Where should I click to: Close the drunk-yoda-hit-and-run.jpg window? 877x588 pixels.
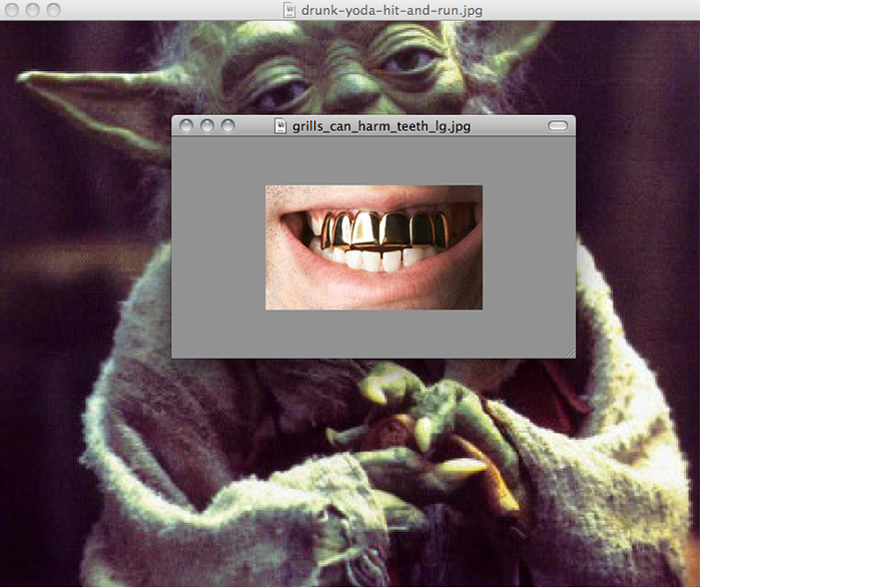[11, 11]
